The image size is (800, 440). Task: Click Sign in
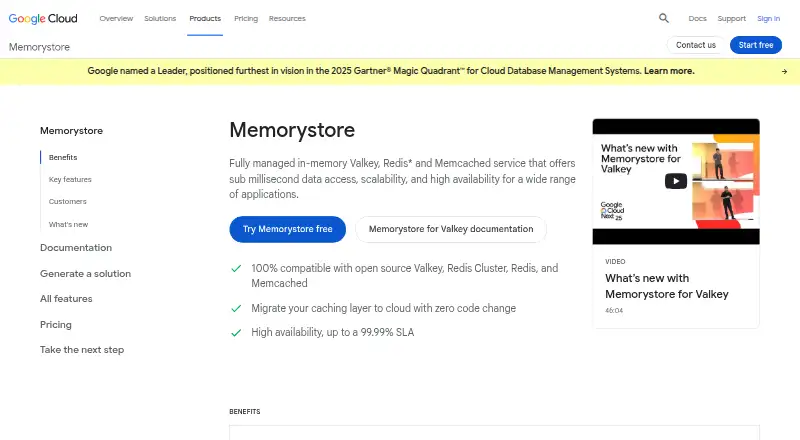click(x=768, y=18)
